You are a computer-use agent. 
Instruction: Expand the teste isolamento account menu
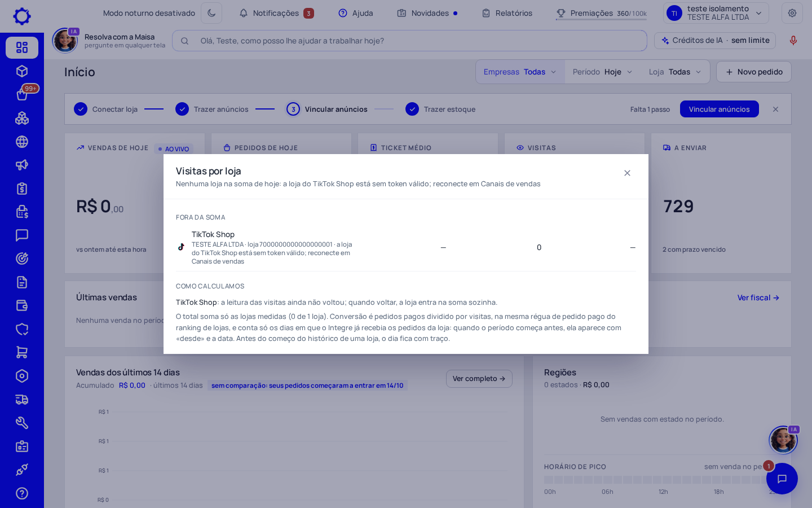[716, 13]
